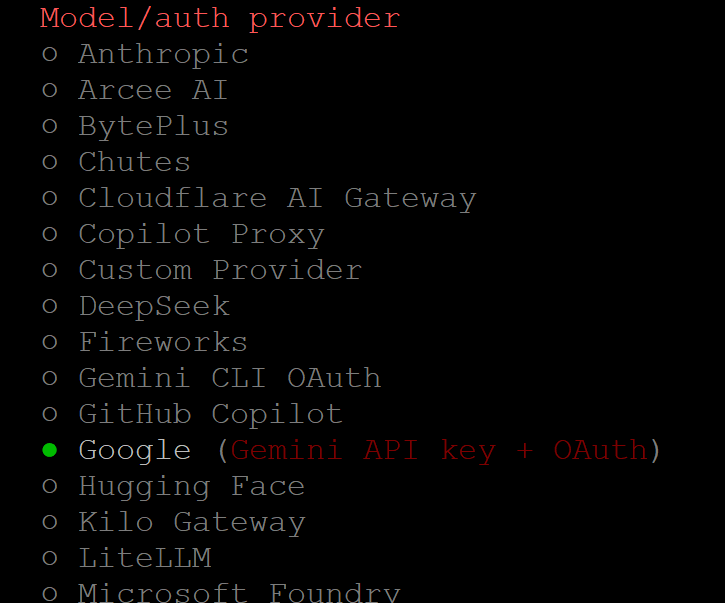The image size is (725, 603).
Task: Select the Anthropic radio option
Action: pyautogui.click(x=50, y=55)
